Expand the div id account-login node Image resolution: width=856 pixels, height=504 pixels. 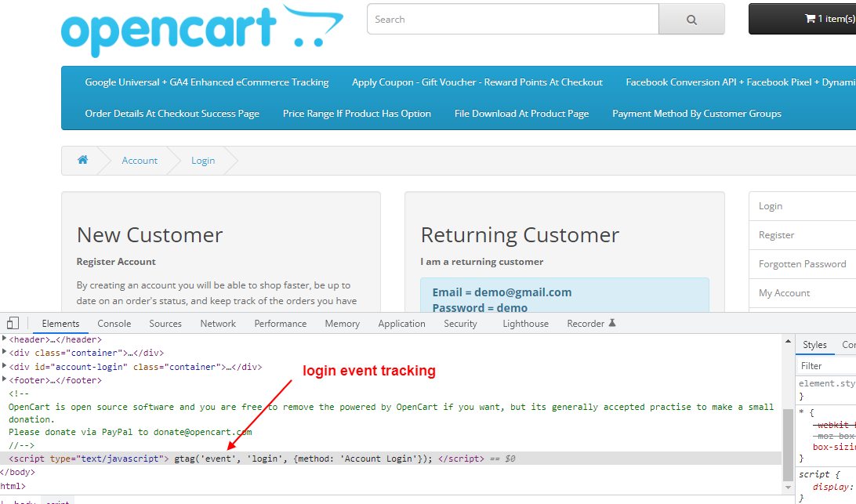tap(5, 366)
